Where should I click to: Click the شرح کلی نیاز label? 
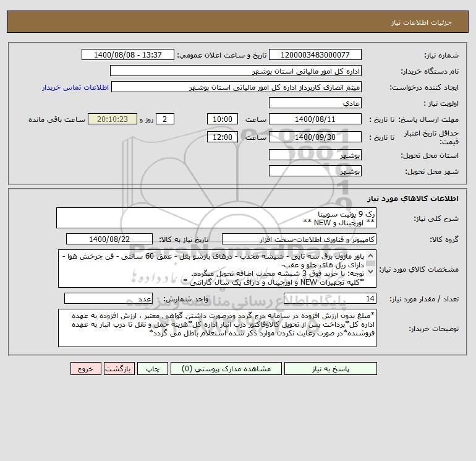point(436,218)
